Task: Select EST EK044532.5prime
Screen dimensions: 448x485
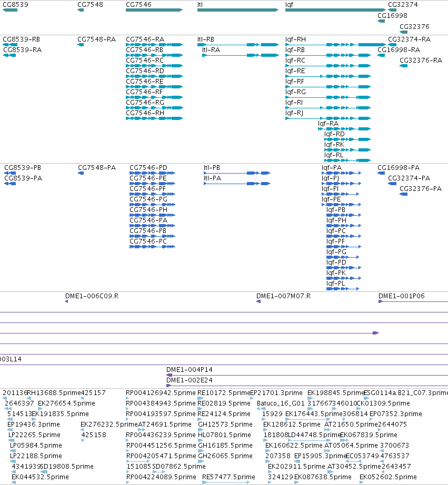Action: 40,477
